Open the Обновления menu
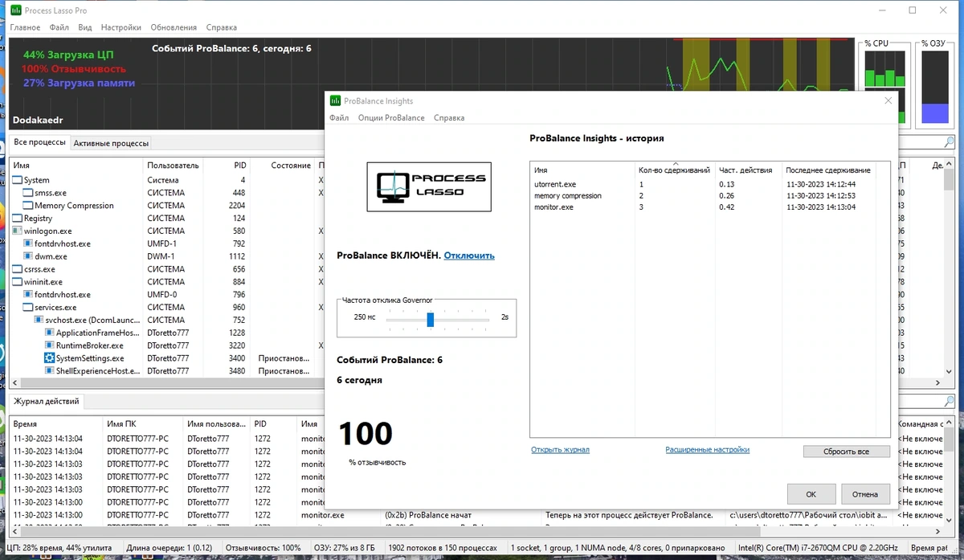 pos(174,27)
